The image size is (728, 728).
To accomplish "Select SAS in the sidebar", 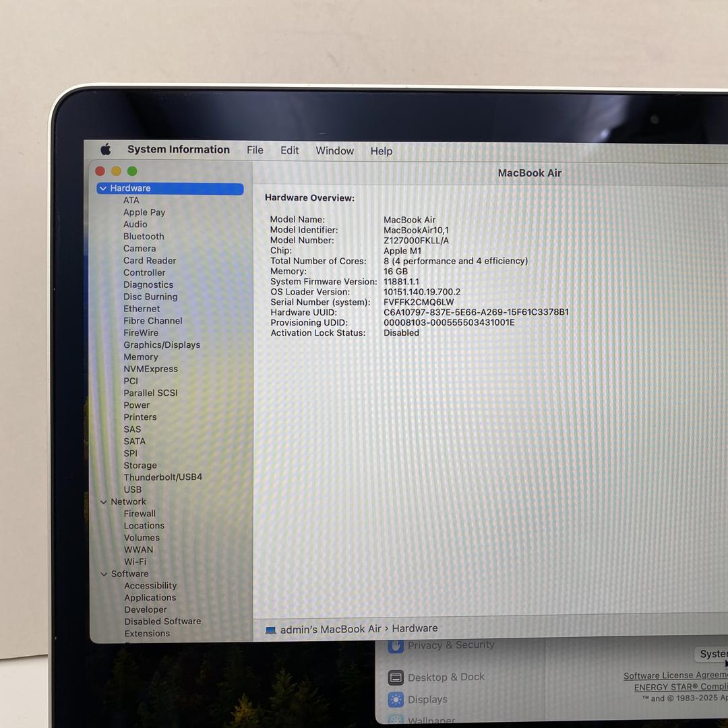I will [x=132, y=429].
